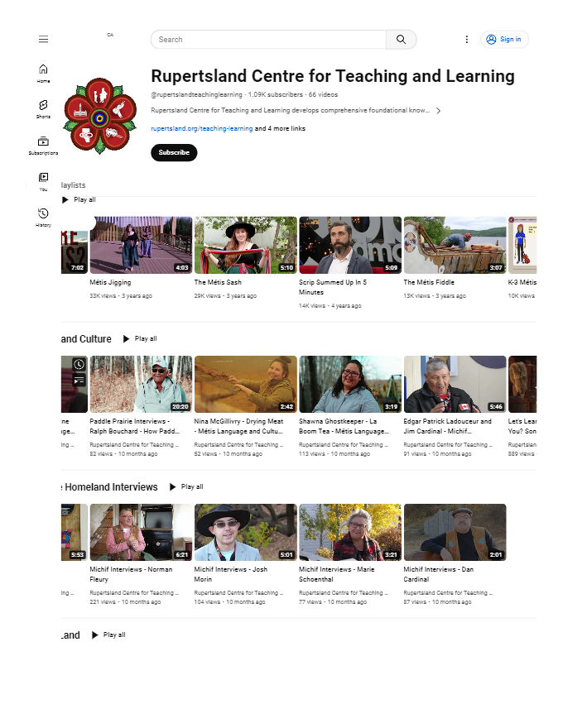Open Shorts from the sidebar
Viewport: 563px width, 728px height.
pyautogui.click(x=43, y=109)
